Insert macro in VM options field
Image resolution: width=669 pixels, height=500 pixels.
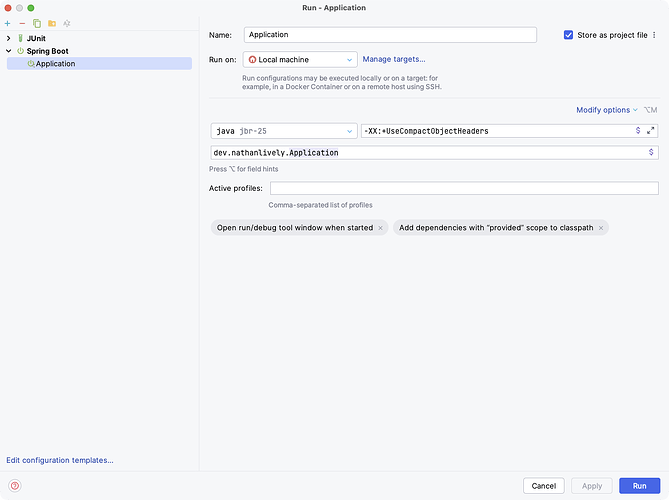point(638,130)
